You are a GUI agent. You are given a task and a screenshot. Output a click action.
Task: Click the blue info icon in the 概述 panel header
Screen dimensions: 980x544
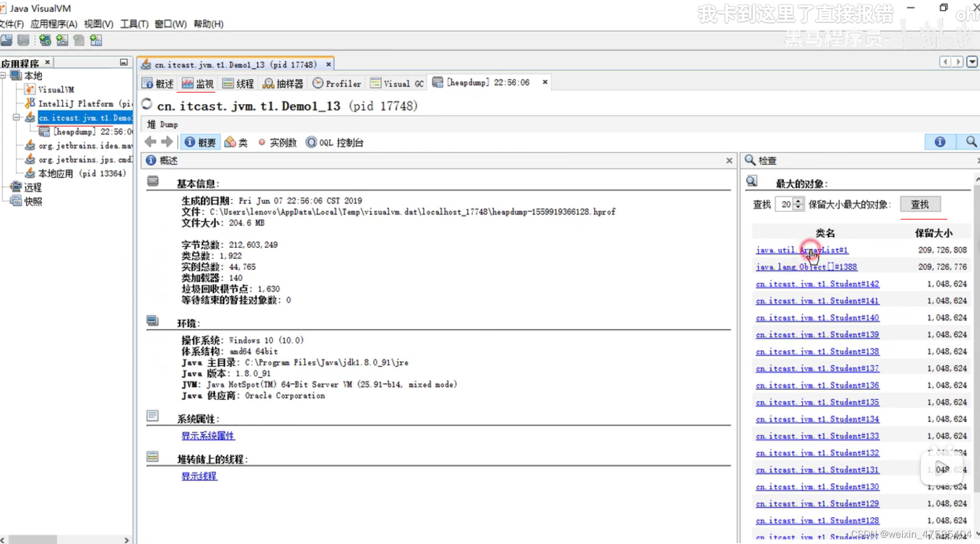pos(151,160)
